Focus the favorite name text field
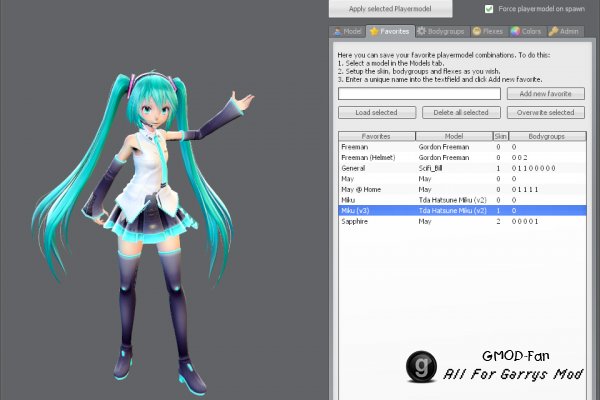 click(419, 93)
